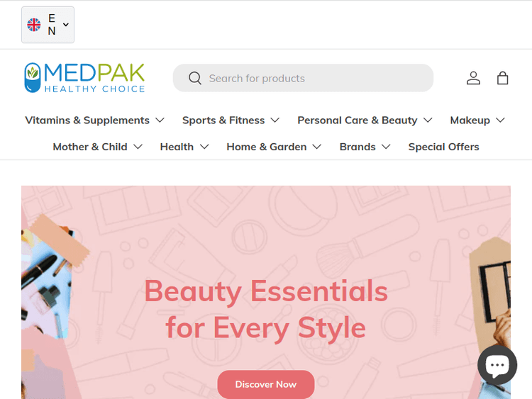This screenshot has height=399, width=532.
Task: Expand the Brands menu chevron
Action: coord(386,147)
